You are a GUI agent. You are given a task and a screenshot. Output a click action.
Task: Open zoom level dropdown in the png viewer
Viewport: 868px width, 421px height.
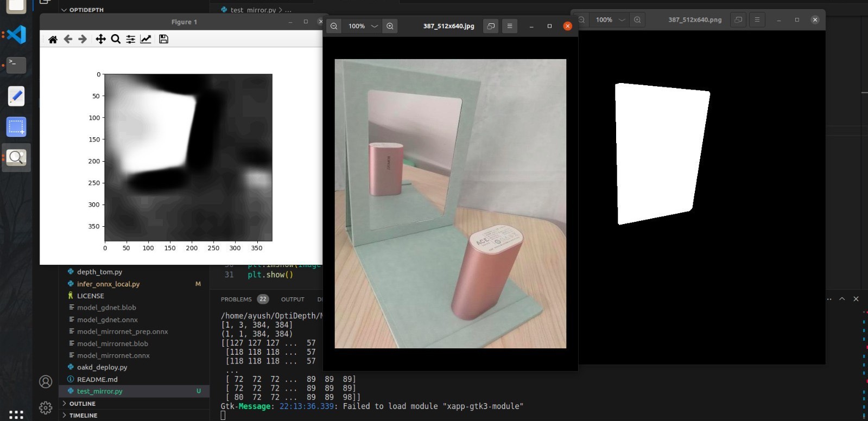point(622,20)
